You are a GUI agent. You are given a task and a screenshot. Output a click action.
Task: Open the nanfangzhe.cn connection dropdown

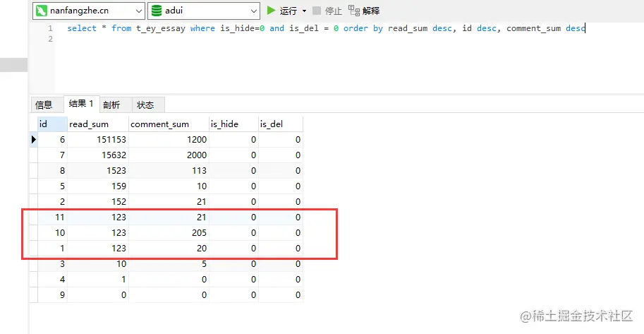click(x=89, y=11)
